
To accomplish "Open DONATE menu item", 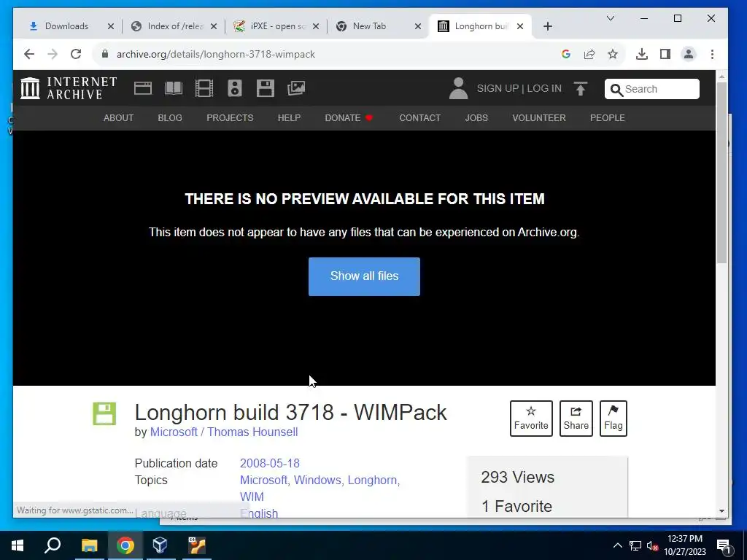I will point(349,117).
